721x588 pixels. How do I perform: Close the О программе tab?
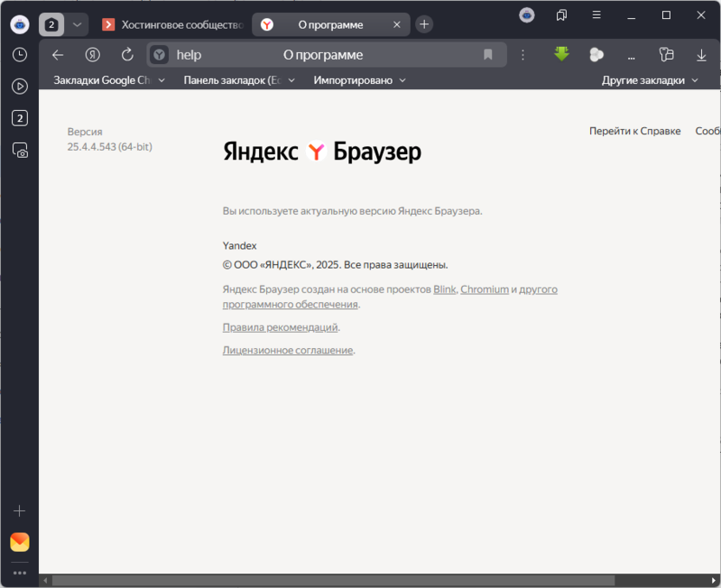point(397,24)
